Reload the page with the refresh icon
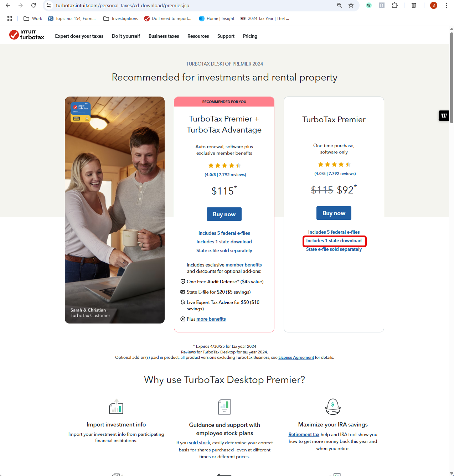The height and width of the screenshot is (476, 454). pyautogui.click(x=33, y=5)
